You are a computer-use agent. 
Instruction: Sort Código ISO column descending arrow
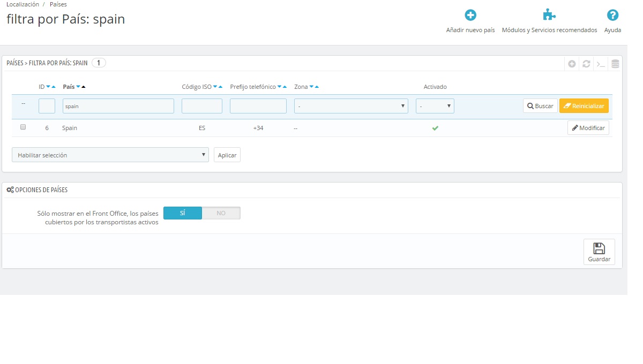215,87
